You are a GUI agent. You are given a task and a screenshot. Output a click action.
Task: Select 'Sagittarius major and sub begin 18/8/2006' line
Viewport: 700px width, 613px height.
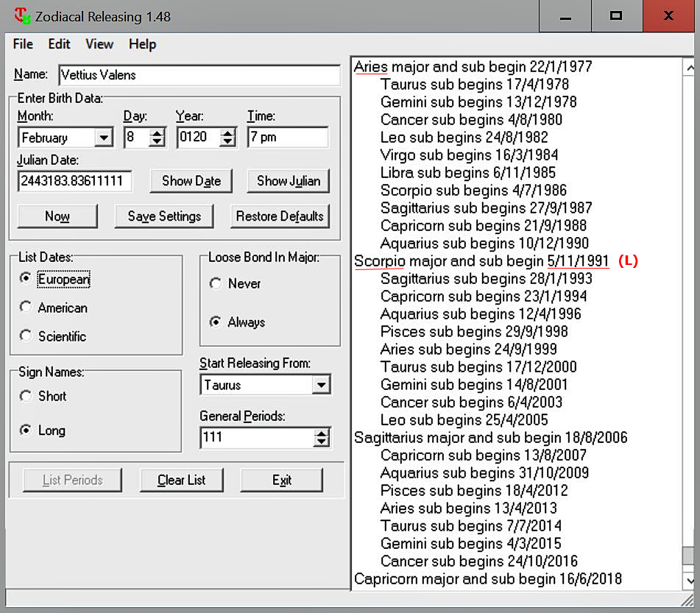click(x=491, y=438)
